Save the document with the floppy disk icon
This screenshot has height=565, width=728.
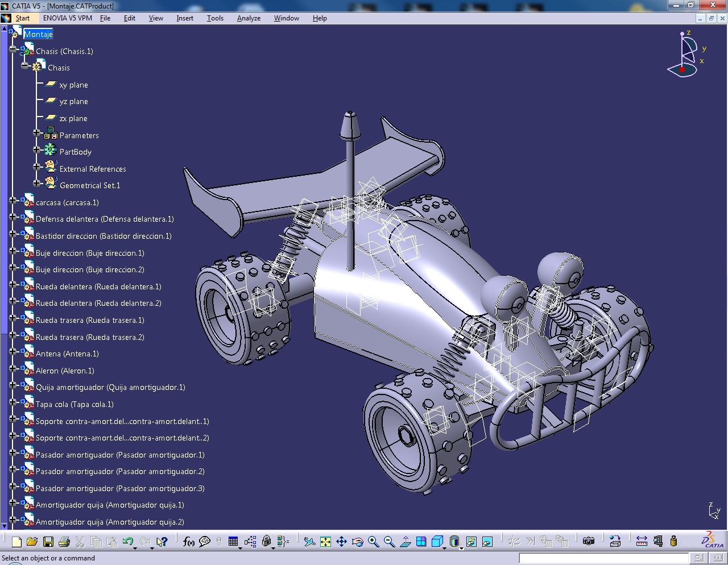(x=48, y=542)
